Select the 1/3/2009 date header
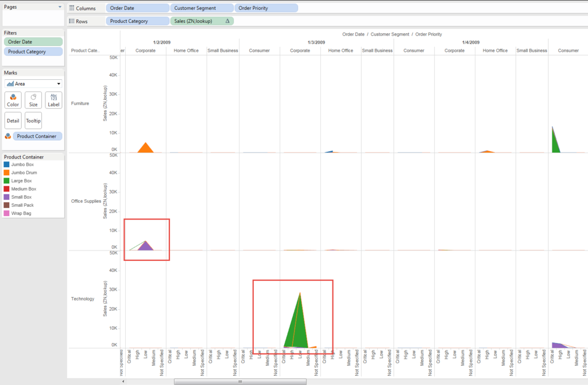Screen dimensions: 588x385 coord(316,43)
